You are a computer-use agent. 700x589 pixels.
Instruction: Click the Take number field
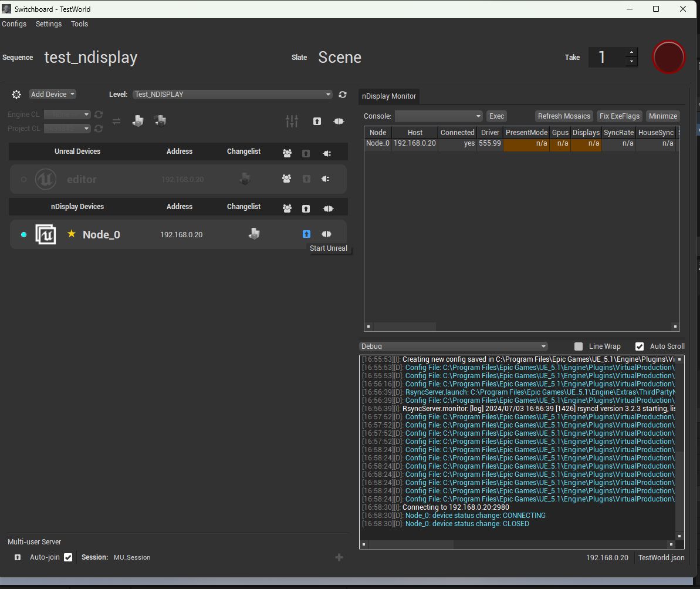[607, 57]
